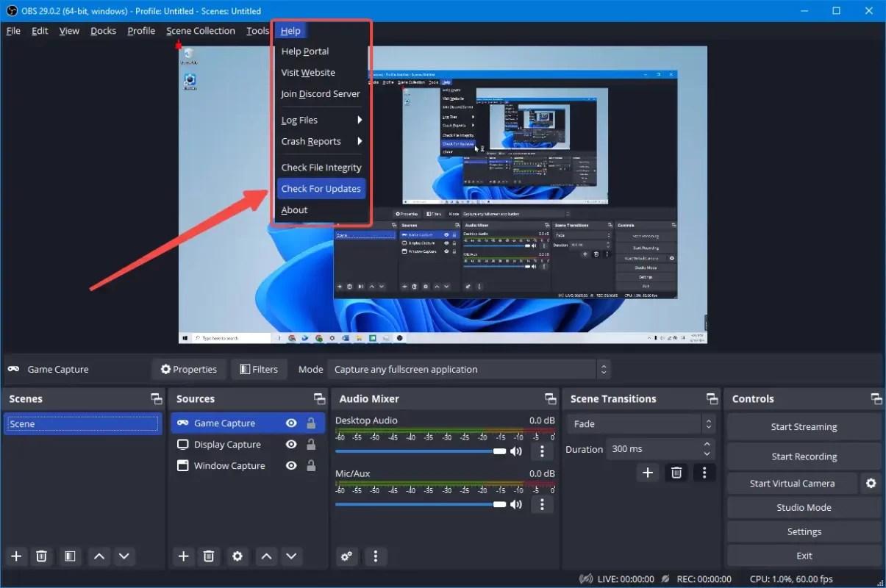
Task: Click the transition Duration field
Action: [x=654, y=448]
